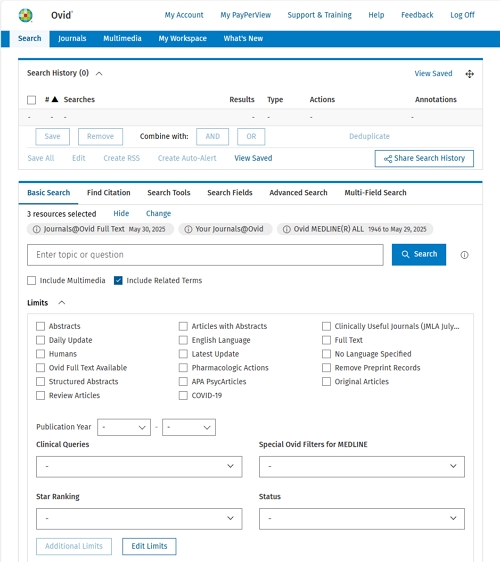Click info icon on Ovid MEDLINE(R) ALL chip
The image size is (500, 562).
pos(286,229)
